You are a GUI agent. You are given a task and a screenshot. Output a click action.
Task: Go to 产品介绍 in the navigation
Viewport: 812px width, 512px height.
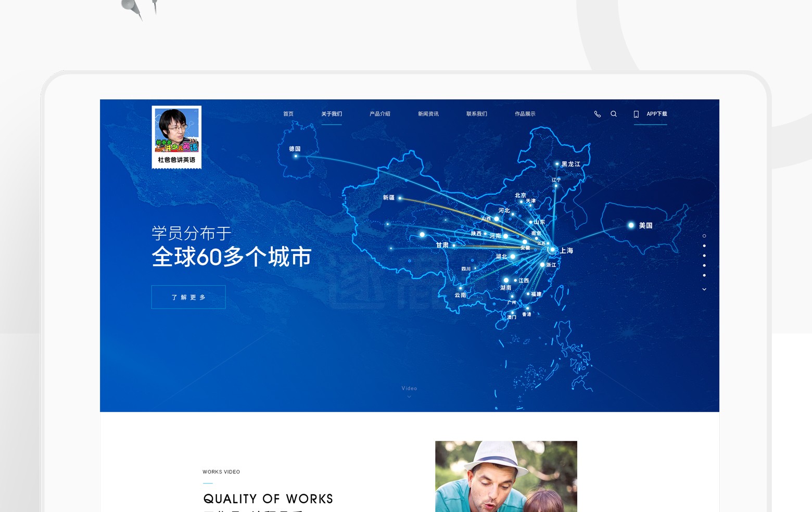point(380,114)
